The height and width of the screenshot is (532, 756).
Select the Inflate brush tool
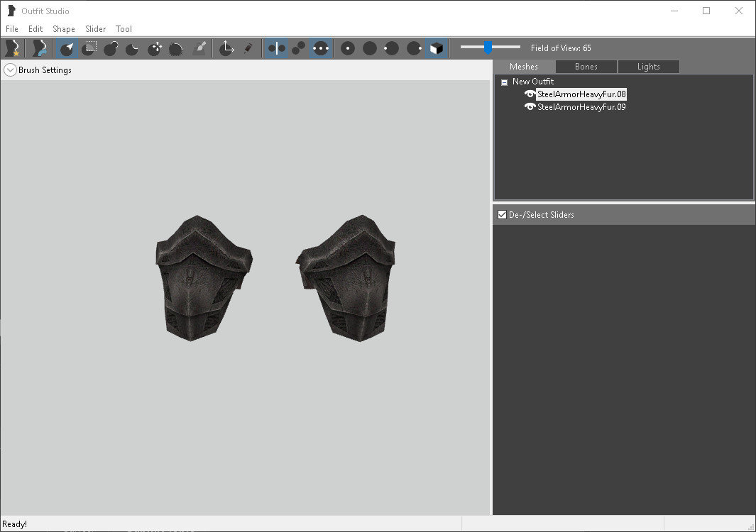(x=111, y=48)
